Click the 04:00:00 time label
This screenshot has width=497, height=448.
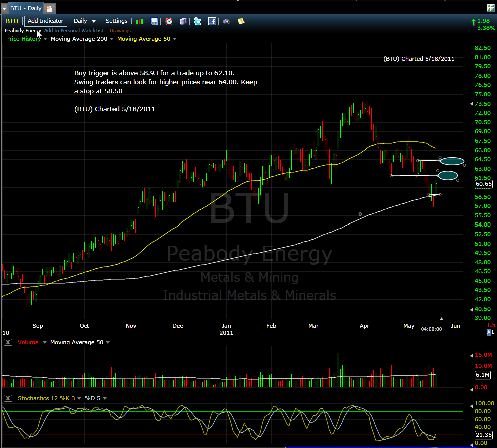tap(431, 329)
